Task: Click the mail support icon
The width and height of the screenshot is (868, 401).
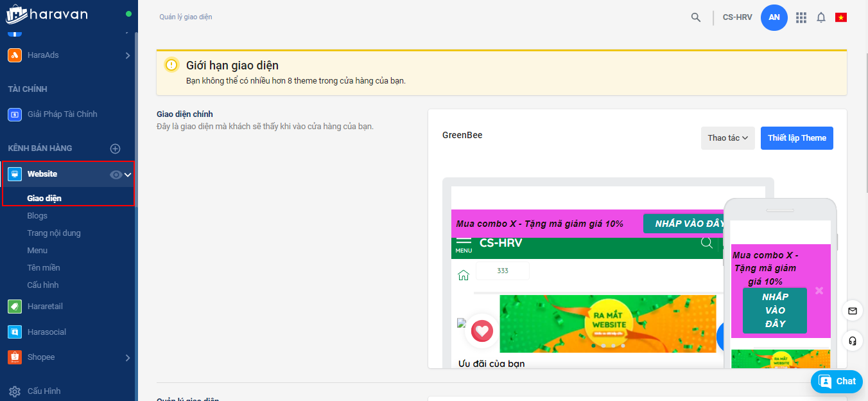Action: point(853,311)
